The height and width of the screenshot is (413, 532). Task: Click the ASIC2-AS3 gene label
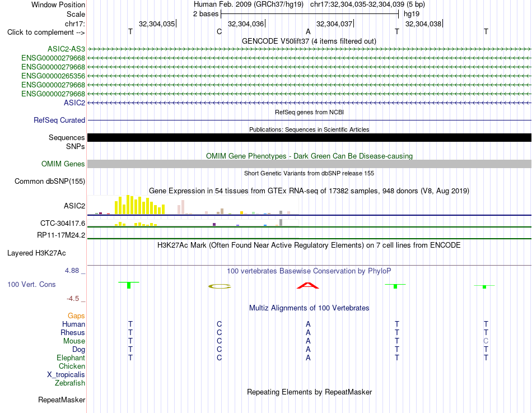click(66, 49)
